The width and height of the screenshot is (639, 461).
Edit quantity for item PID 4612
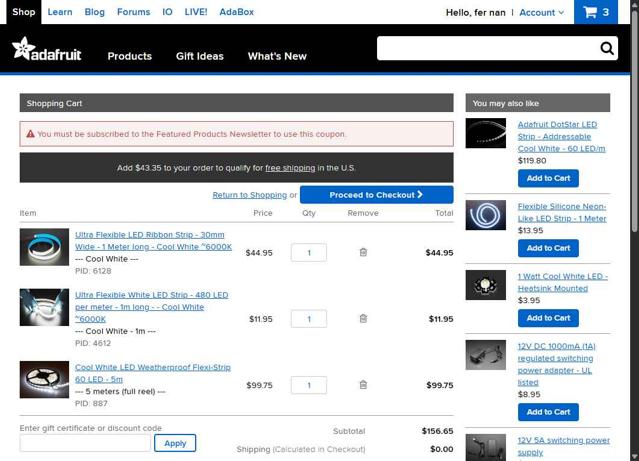[x=309, y=319]
